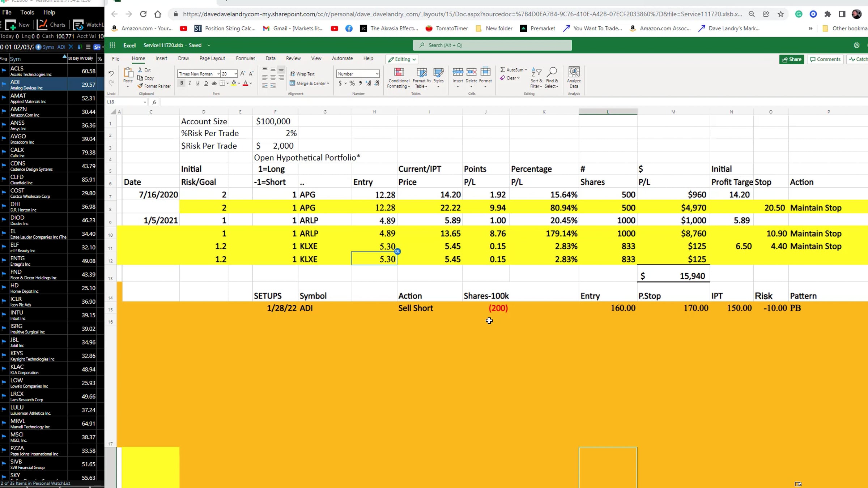The image size is (868, 488).
Task: Cut selection with the scissors icon
Action: click(140, 70)
